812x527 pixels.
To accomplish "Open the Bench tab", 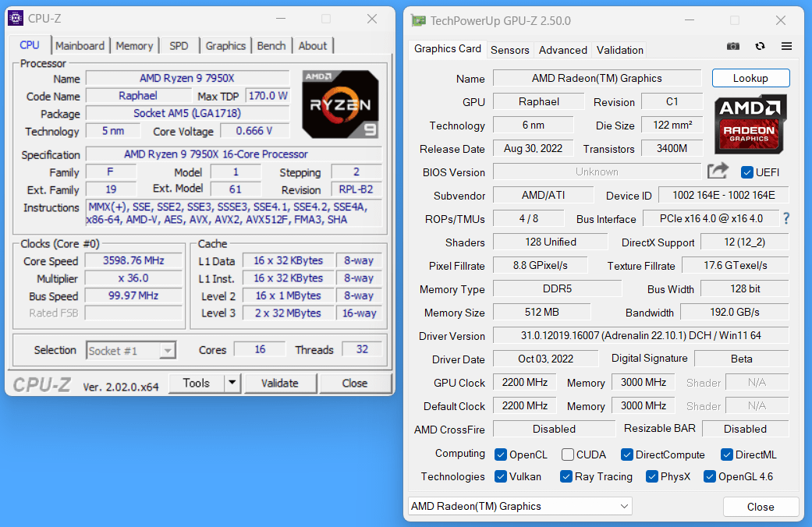I will tap(271, 45).
